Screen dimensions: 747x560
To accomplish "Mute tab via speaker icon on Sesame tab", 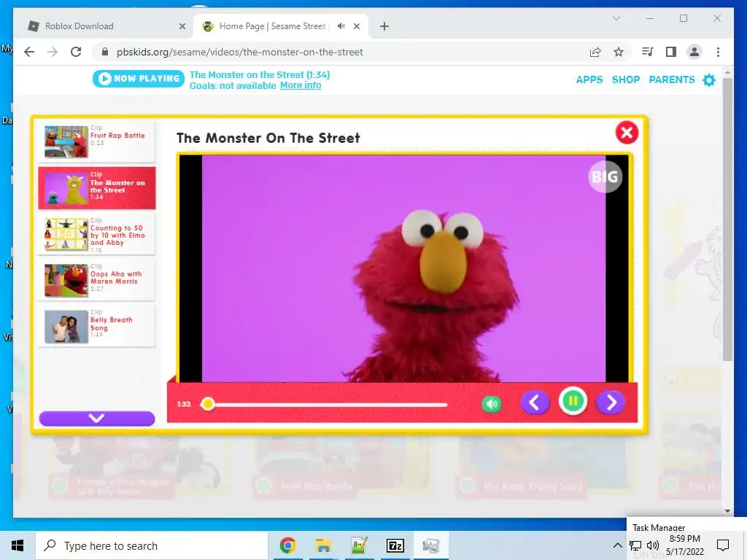I will (x=341, y=26).
